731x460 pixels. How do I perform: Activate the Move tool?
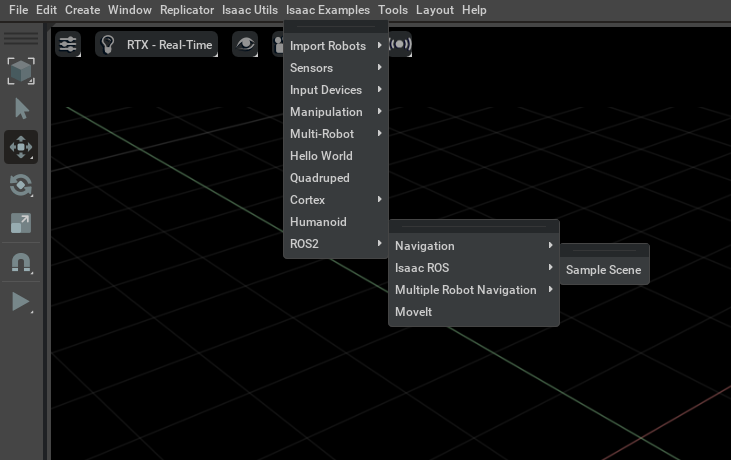(21, 147)
